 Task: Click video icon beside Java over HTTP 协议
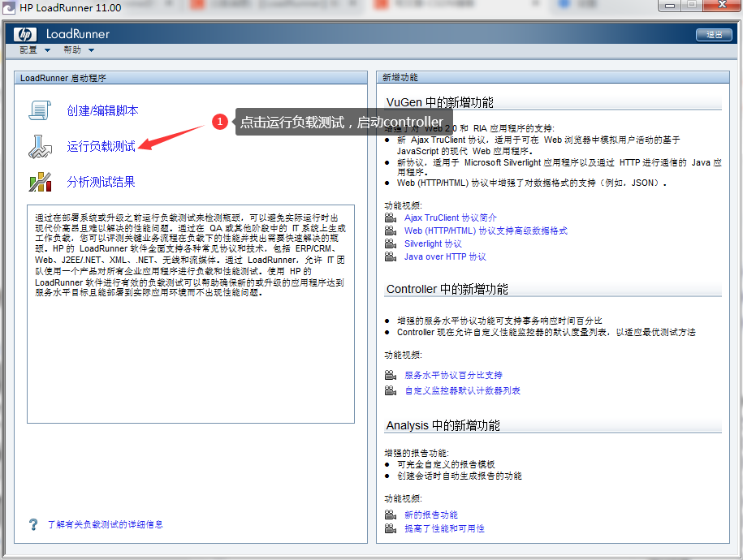click(391, 256)
